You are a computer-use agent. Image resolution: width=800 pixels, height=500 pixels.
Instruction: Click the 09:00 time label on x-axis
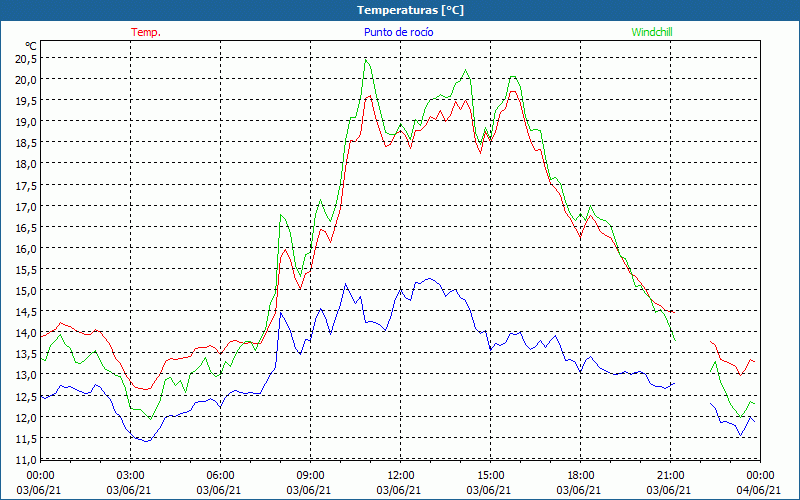point(310,476)
